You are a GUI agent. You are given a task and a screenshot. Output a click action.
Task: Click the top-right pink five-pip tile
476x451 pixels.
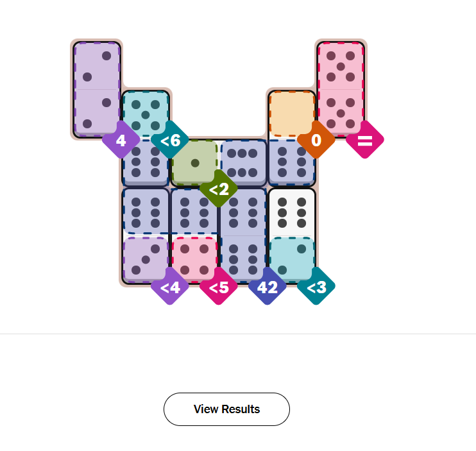click(x=341, y=65)
